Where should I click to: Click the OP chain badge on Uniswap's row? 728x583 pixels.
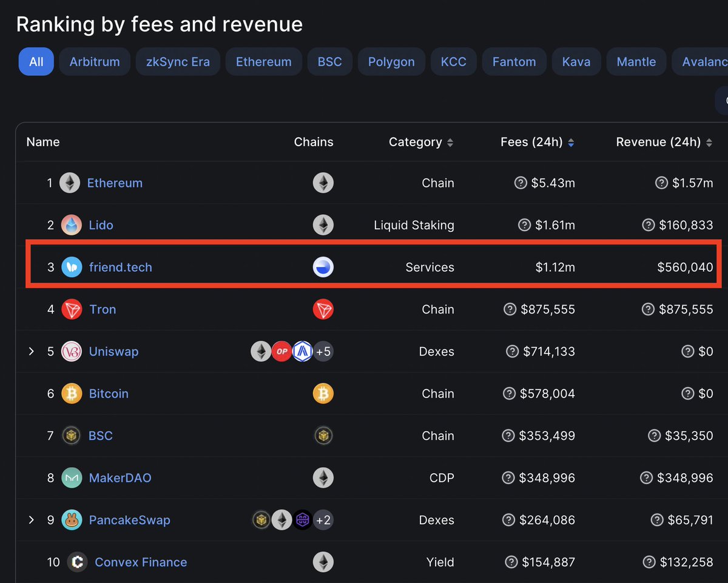tap(281, 351)
